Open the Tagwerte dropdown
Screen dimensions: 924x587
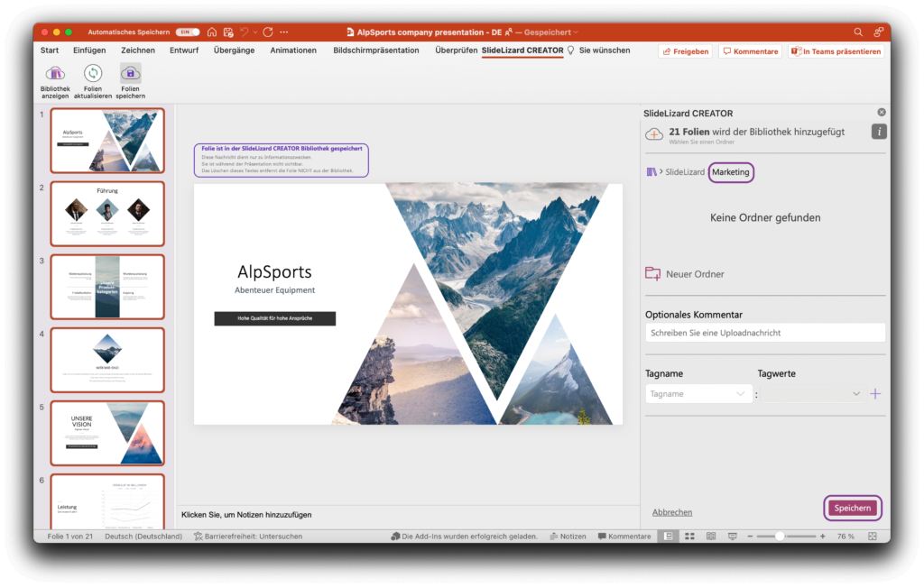point(813,394)
